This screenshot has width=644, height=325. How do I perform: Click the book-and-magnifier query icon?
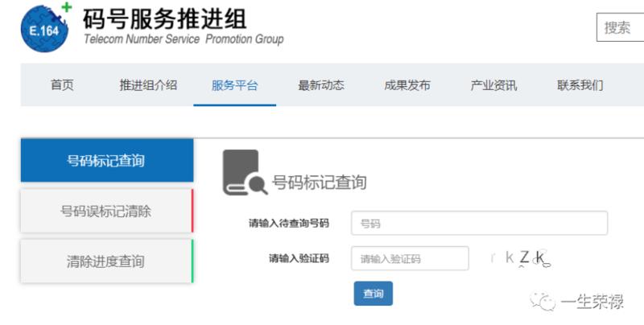246,172
